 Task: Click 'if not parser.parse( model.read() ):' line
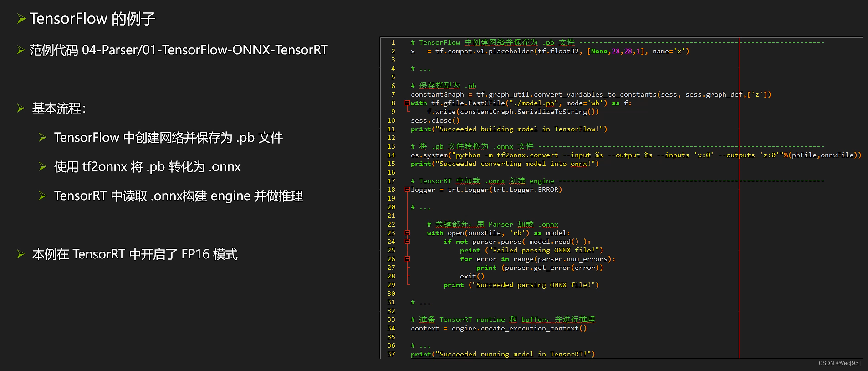pyautogui.click(x=517, y=242)
